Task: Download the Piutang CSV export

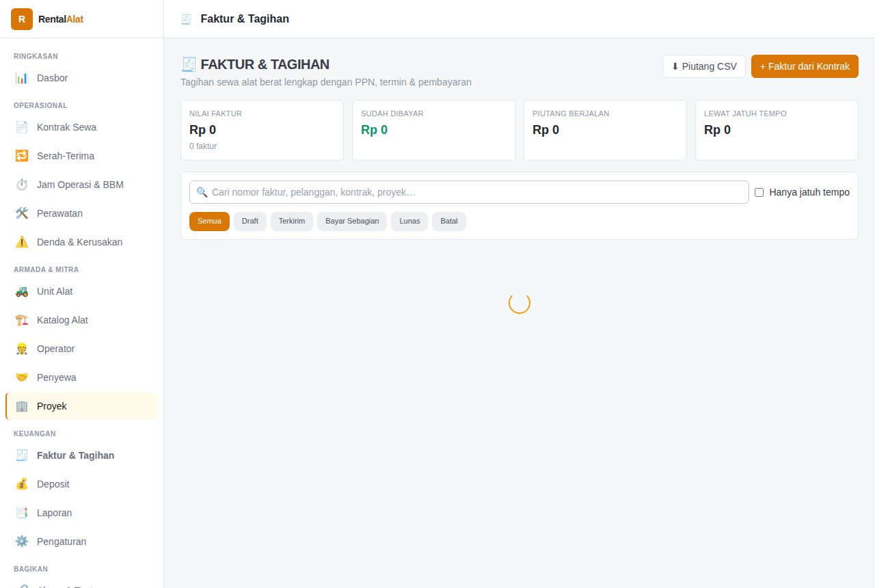Action: coord(704,66)
